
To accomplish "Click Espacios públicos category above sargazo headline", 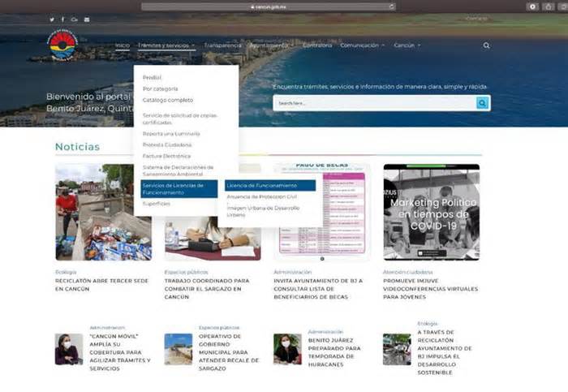I will tap(186, 272).
